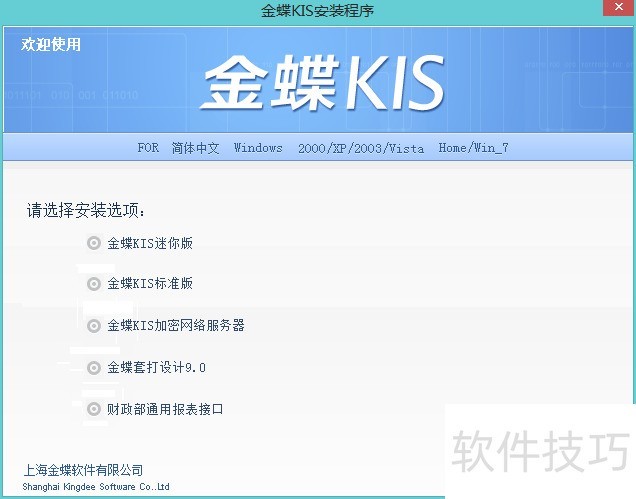Click the 上海金蝶软件有限公司 company text
The width and height of the screenshot is (636, 499).
click(83, 470)
